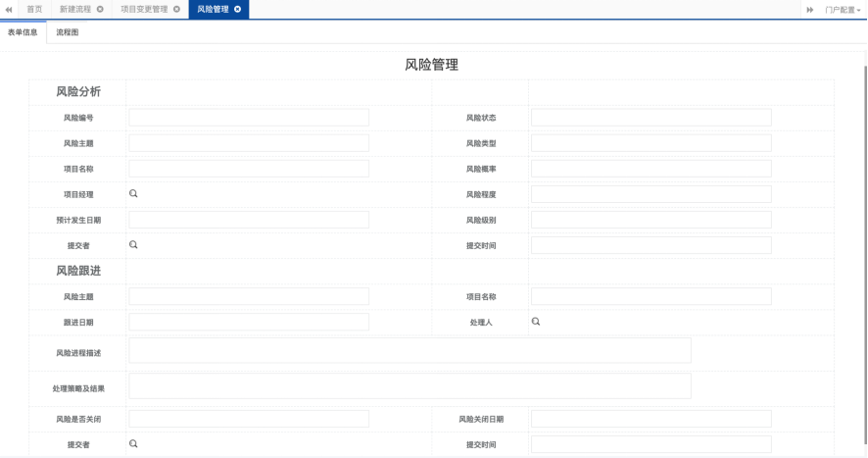Open the 表单信息 sub-tab

point(23,32)
